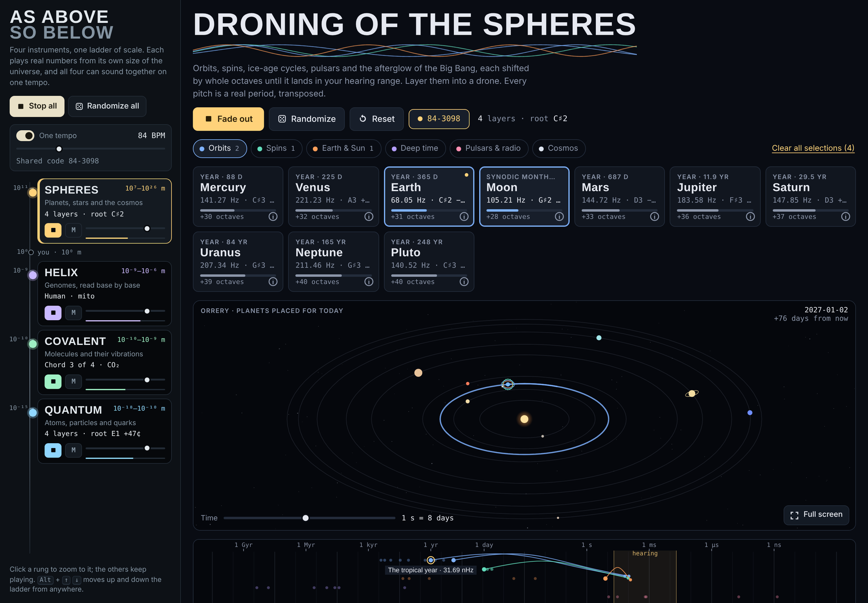Open info icon on Saturn card
Viewport: 868px width, 603px height.
pyautogui.click(x=846, y=216)
